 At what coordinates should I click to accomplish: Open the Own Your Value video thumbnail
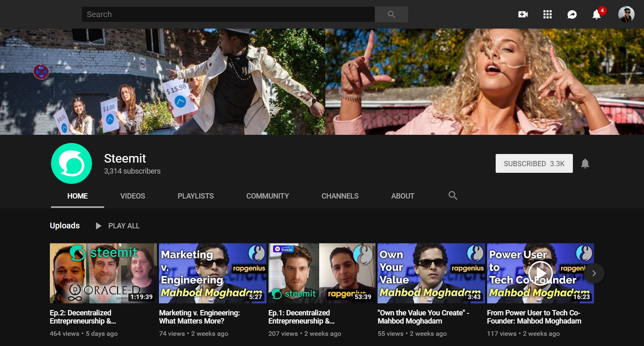(431, 273)
